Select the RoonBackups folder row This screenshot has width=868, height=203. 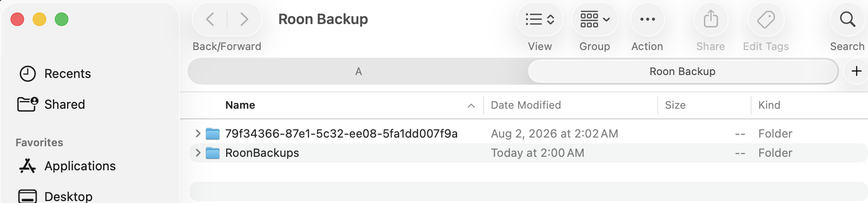point(528,152)
